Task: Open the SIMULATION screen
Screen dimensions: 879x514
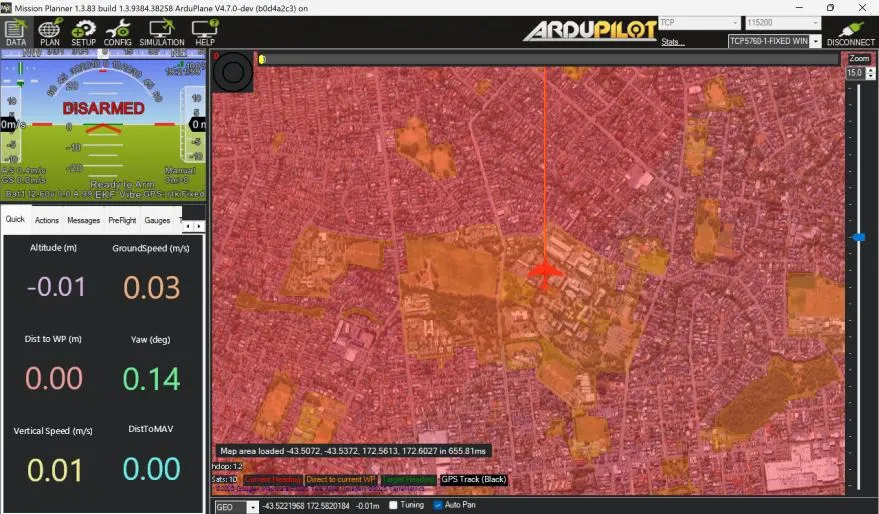Action: 161,33
